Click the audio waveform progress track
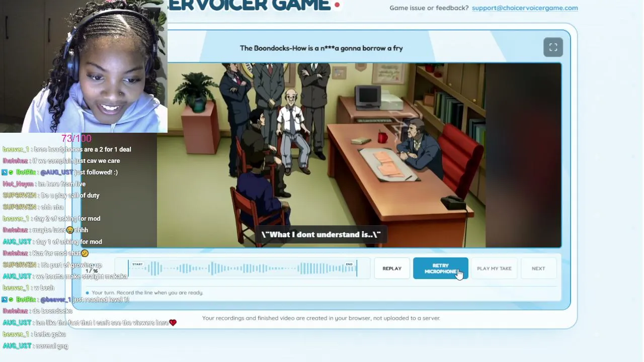The image size is (644, 362). [x=243, y=268]
